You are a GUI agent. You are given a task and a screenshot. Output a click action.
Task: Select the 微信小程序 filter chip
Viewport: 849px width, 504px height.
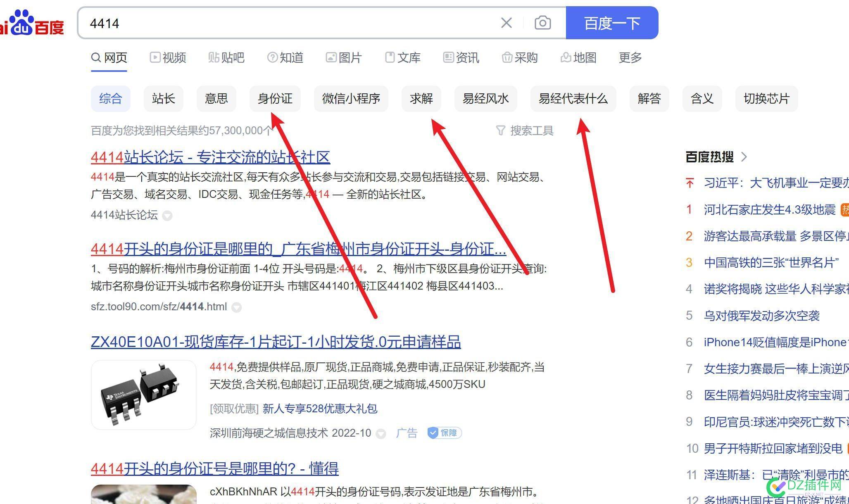351,99
